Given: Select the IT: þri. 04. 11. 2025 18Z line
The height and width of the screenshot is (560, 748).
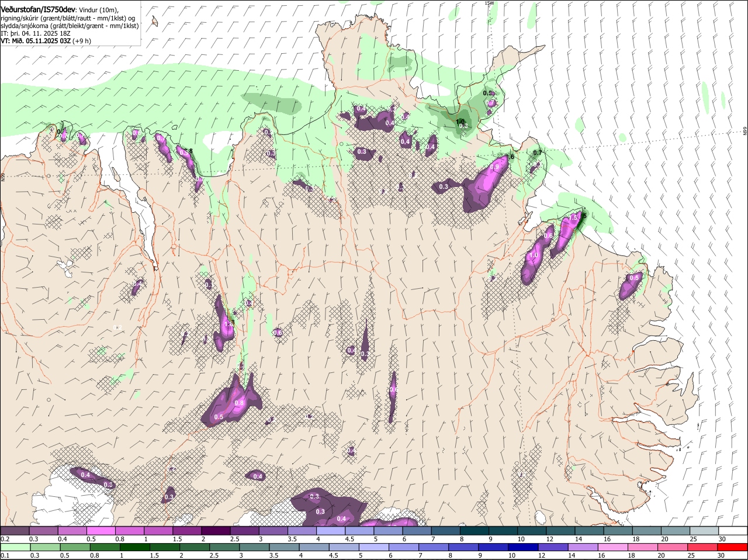Looking at the screenshot, I should (x=36, y=34).
